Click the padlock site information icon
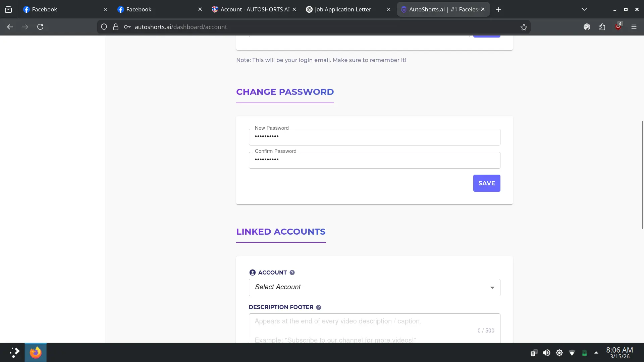 click(116, 27)
